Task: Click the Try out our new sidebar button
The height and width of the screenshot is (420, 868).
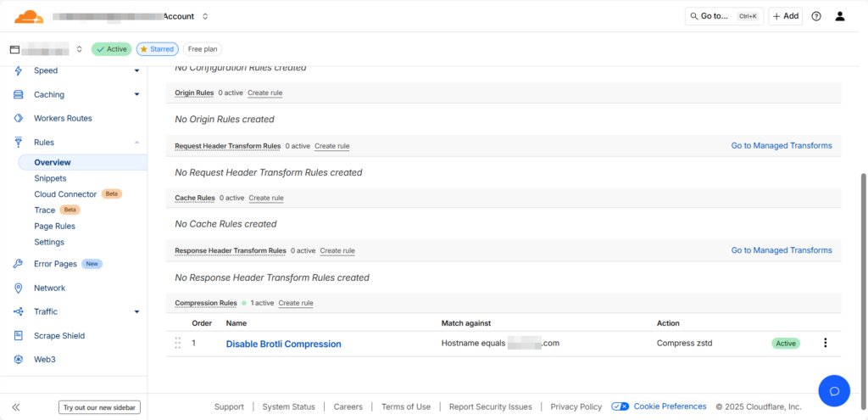Action: pos(99,407)
